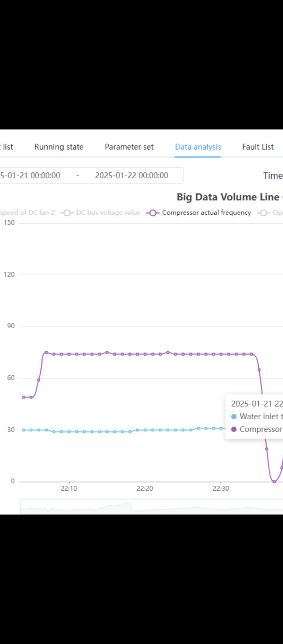Switch to the Running state tab
The height and width of the screenshot is (644, 283).
tap(59, 147)
